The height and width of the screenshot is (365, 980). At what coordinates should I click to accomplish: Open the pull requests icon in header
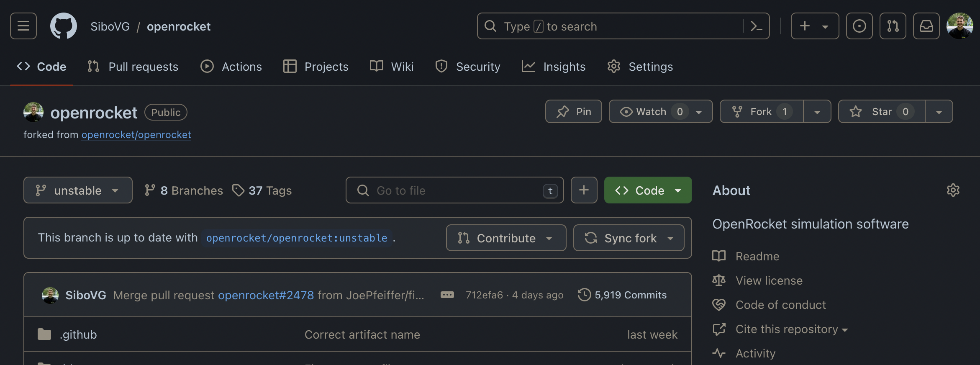point(893,26)
